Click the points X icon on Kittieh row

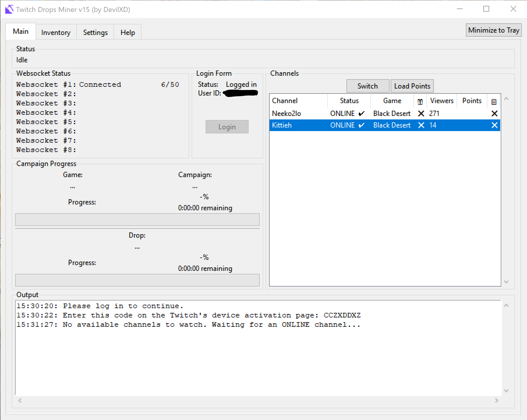point(494,125)
